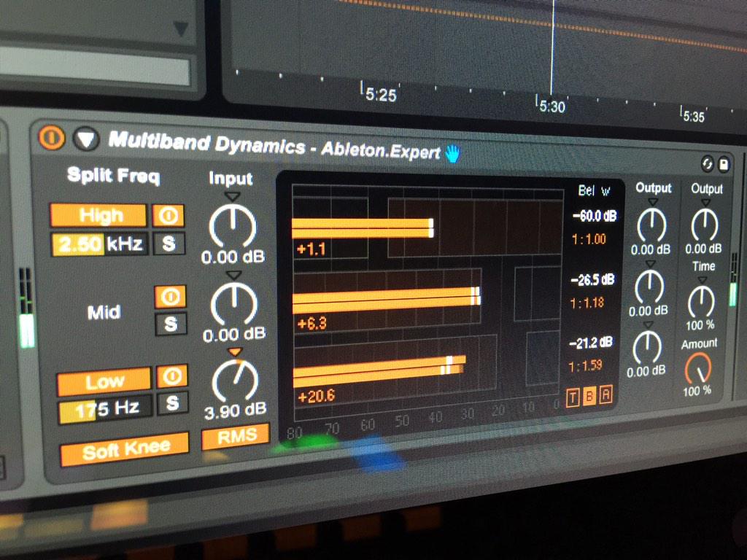Viewport: 747px width, 560px height.
Task: Click the Low band threshold -21.2 dB value
Action: click(x=591, y=343)
